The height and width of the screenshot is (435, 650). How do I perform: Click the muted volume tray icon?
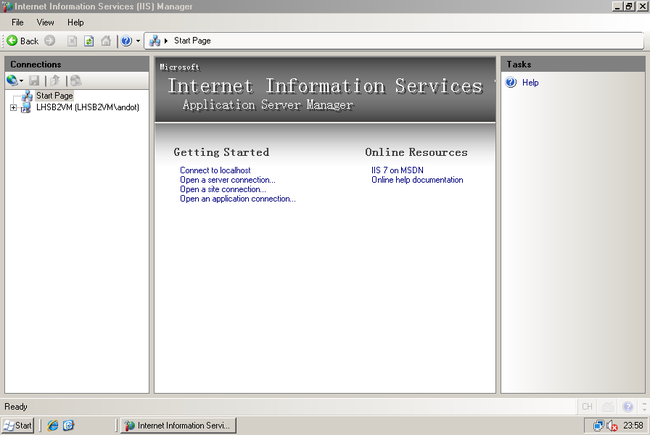[x=612, y=426]
